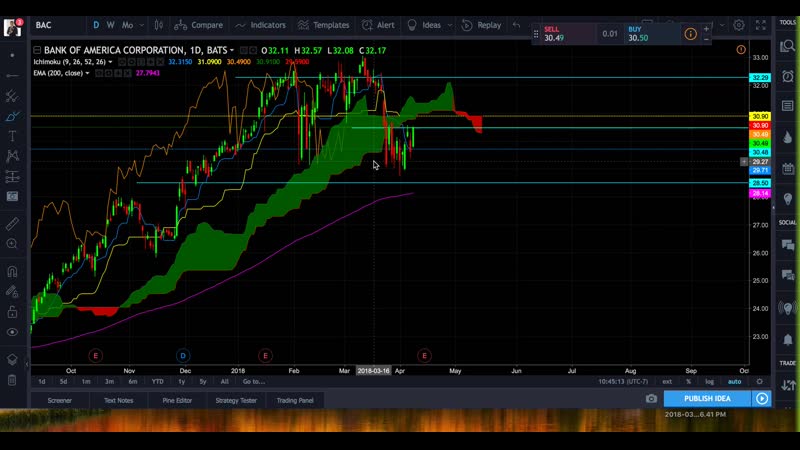
Task: Open the candlestick chart style selector
Action: 159,25
